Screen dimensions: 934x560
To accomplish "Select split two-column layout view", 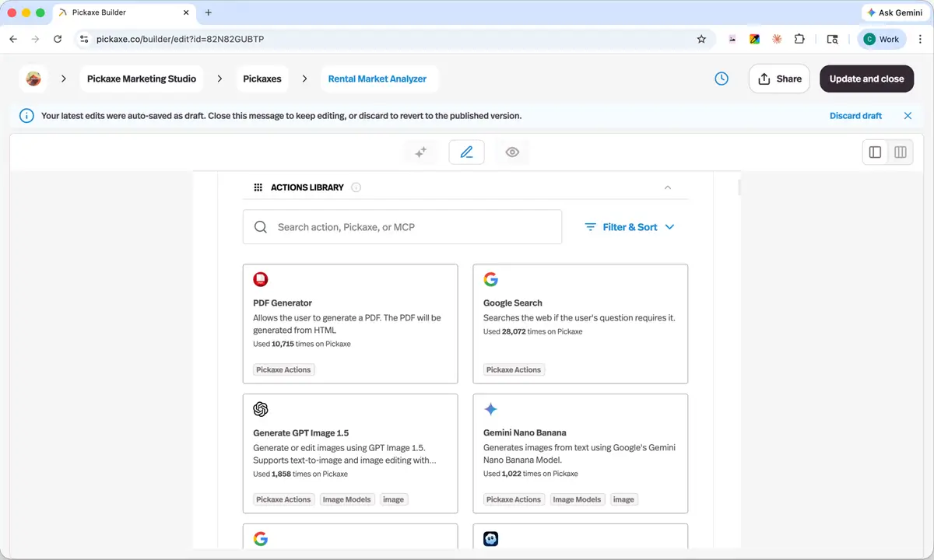I will point(901,152).
